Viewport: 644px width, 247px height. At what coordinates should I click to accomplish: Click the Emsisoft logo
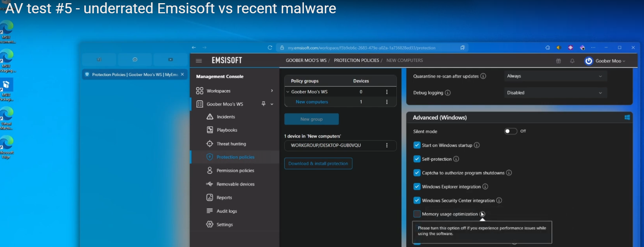(227, 60)
